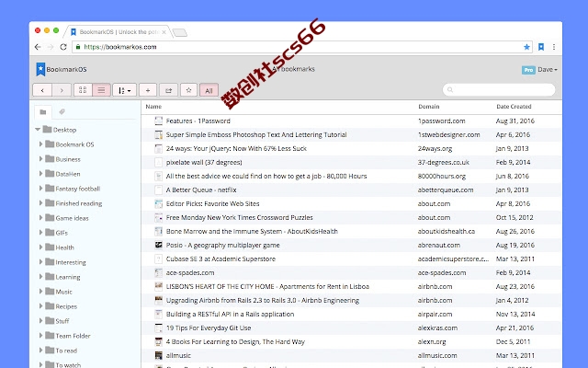The image size is (588, 368).
Task: Click the favicon of Posio geography game
Action: coord(159,245)
